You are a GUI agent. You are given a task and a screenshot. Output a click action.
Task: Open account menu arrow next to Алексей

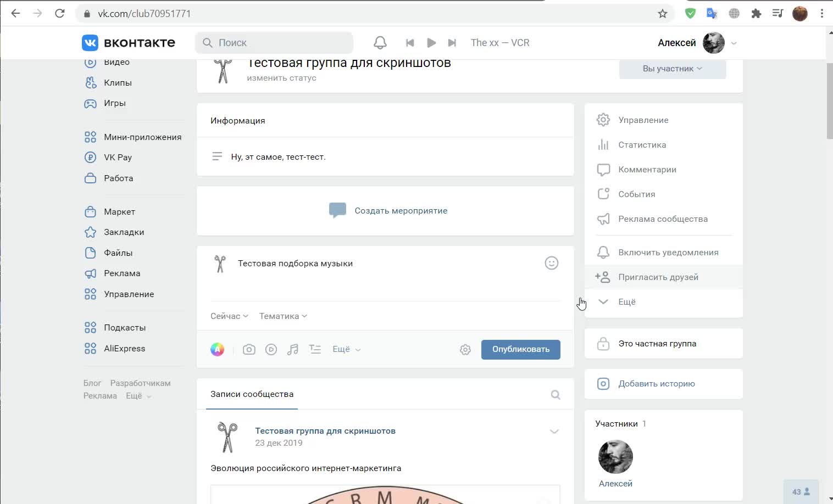tap(734, 43)
